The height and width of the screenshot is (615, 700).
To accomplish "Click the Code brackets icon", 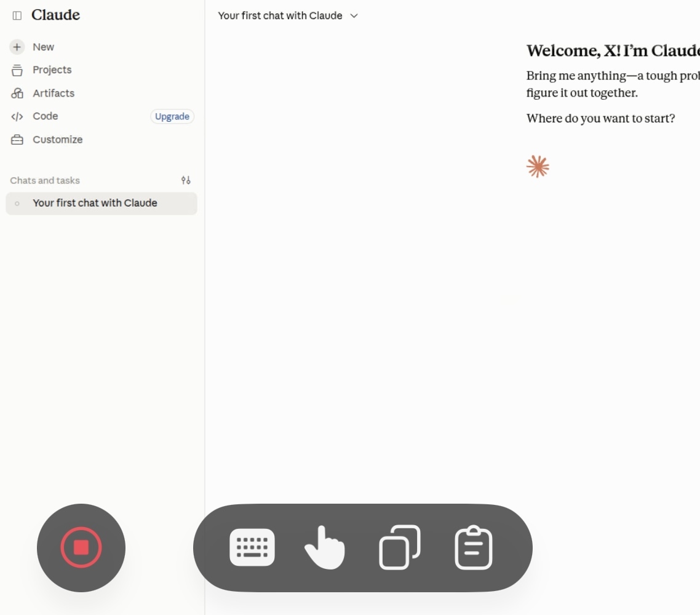I will [17, 116].
